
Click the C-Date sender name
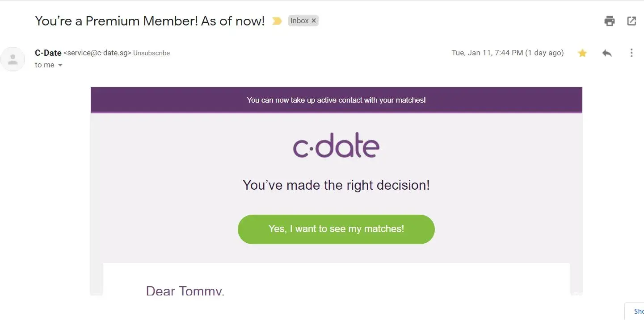[48, 53]
